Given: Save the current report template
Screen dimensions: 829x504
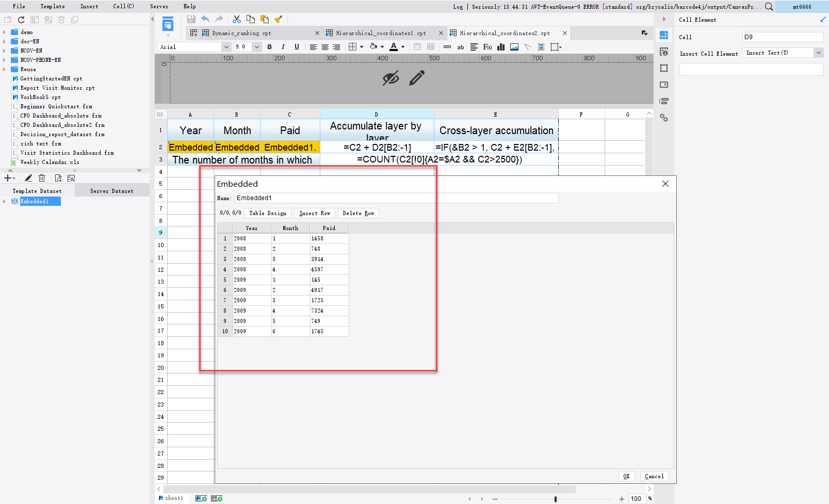Looking at the screenshot, I should (x=191, y=19).
